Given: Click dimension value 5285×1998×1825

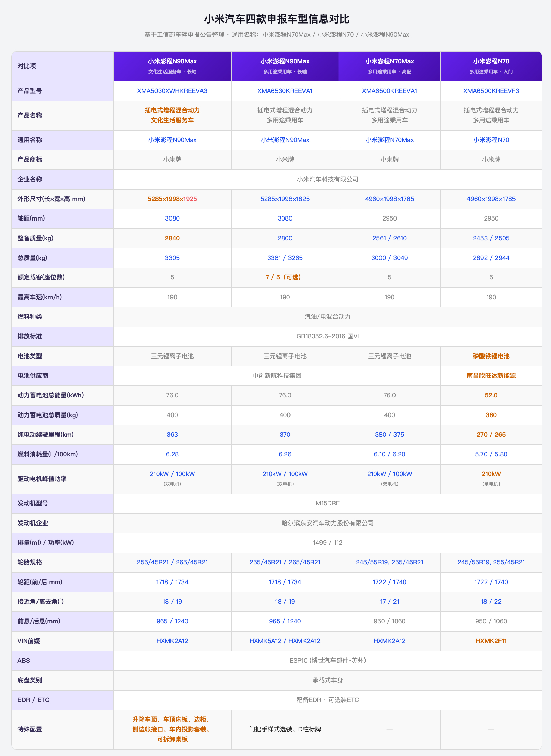Looking at the screenshot, I should [x=285, y=199].
